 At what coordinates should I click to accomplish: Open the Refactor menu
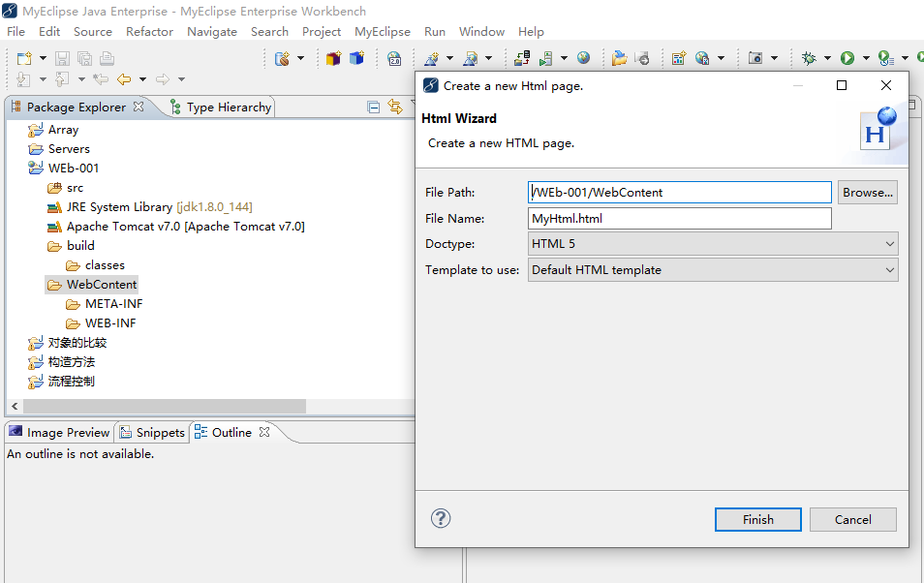[x=149, y=32]
